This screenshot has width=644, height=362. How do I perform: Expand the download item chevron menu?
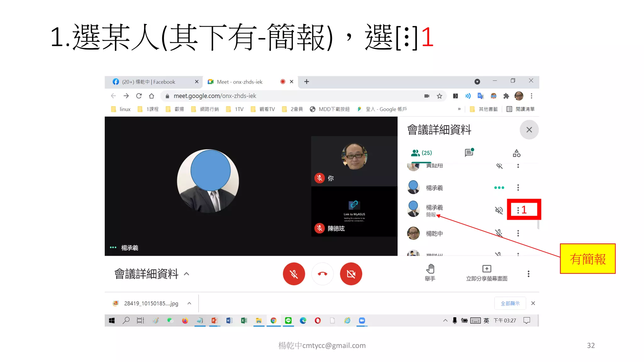point(189,304)
